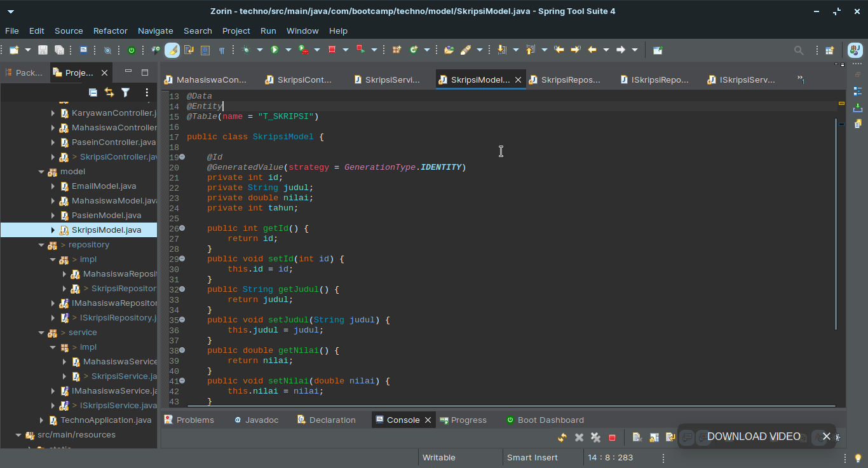Terminate the running process in Console

click(611, 437)
